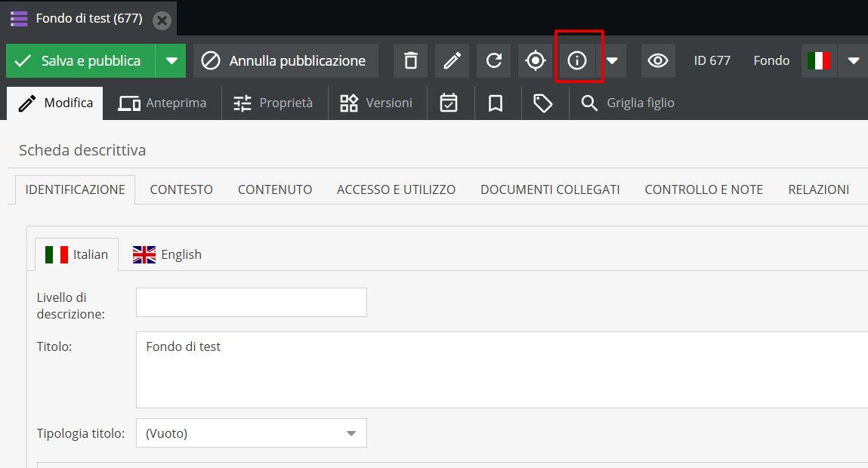868x468 pixels.
Task: Open the Tipologia titolo dropdown
Action: (251, 433)
